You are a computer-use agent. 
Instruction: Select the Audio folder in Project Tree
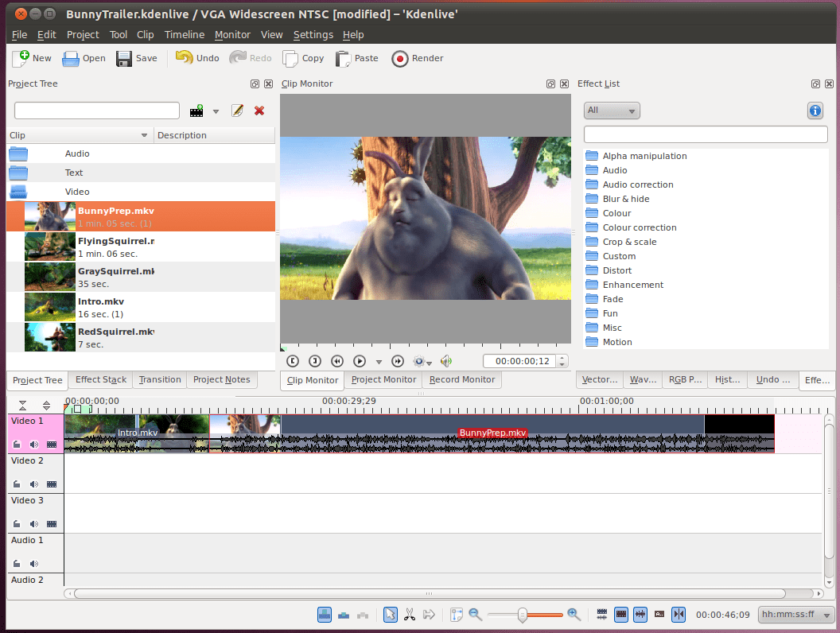click(x=141, y=153)
